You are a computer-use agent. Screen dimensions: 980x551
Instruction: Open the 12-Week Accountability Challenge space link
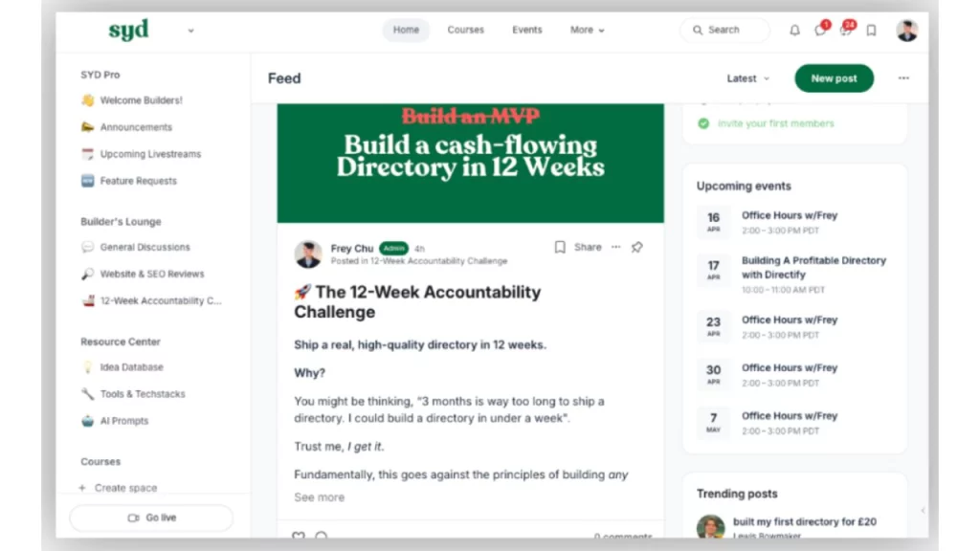pos(153,300)
